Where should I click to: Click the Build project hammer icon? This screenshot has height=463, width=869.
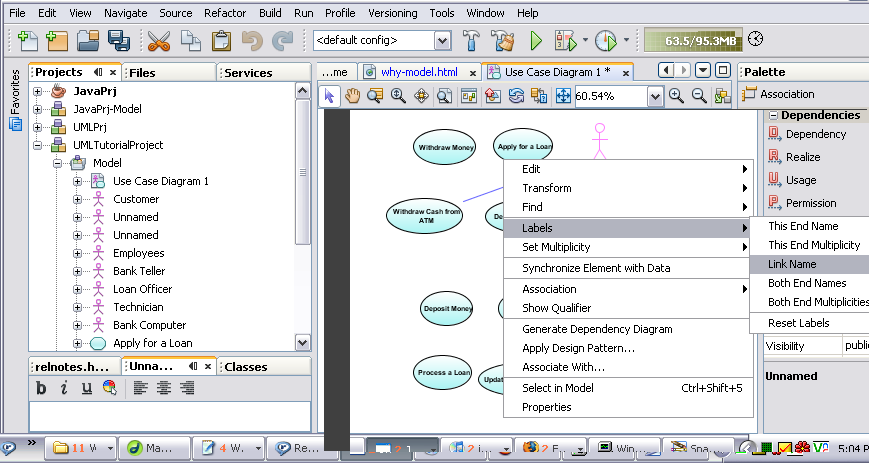tap(472, 41)
